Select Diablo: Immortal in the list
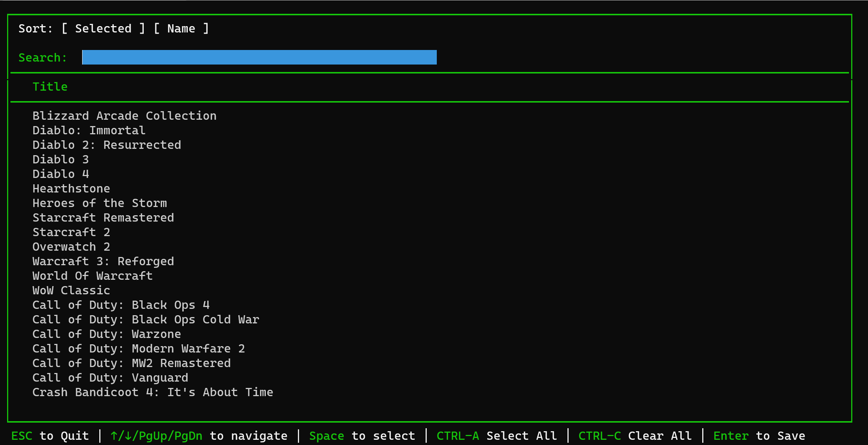The image size is (868, 445). coord(89,131)
